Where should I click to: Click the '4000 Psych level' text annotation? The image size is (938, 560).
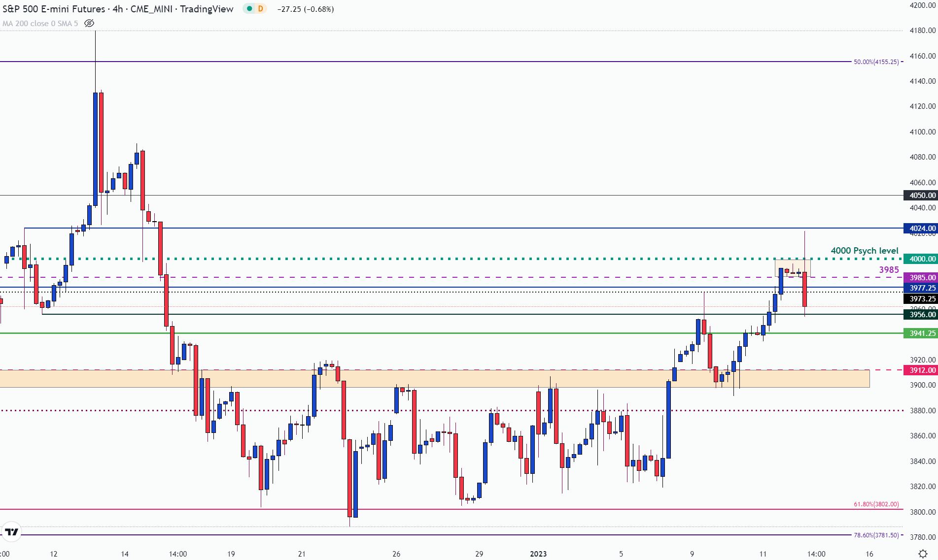[x=865, y=250]
